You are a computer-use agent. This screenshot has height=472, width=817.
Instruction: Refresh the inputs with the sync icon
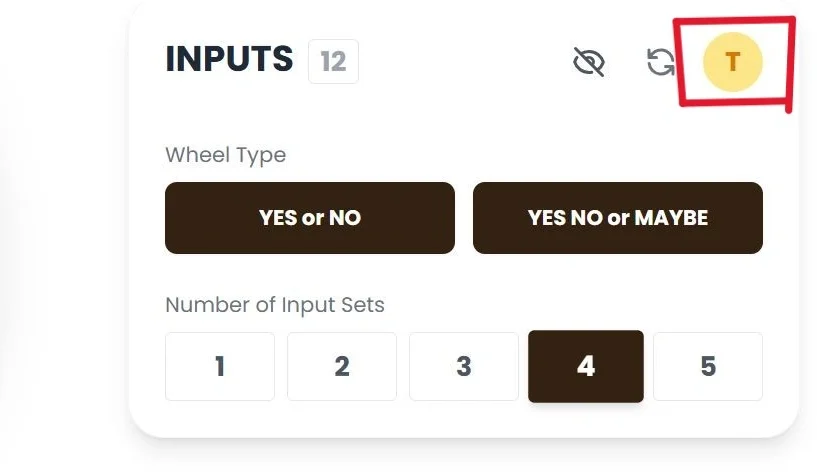pyautogui.click(x=660, y=63)
